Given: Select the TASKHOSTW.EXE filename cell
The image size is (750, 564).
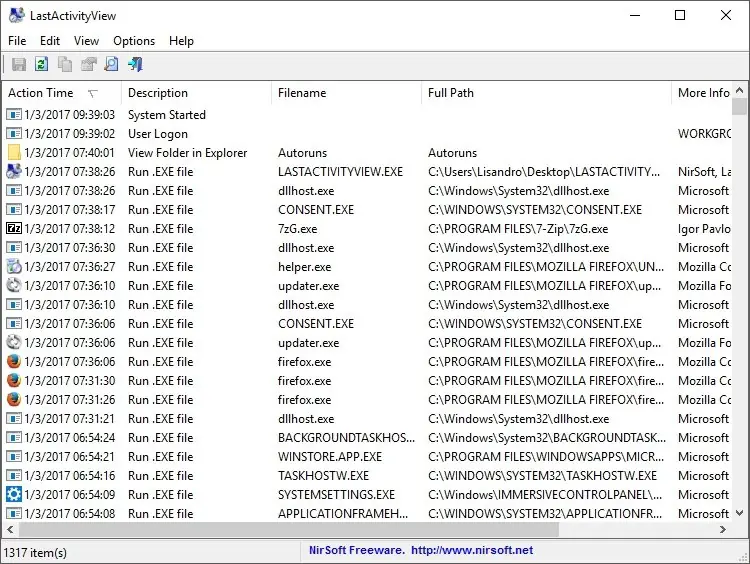Looking at the screenshot, I should click(323, 476).
